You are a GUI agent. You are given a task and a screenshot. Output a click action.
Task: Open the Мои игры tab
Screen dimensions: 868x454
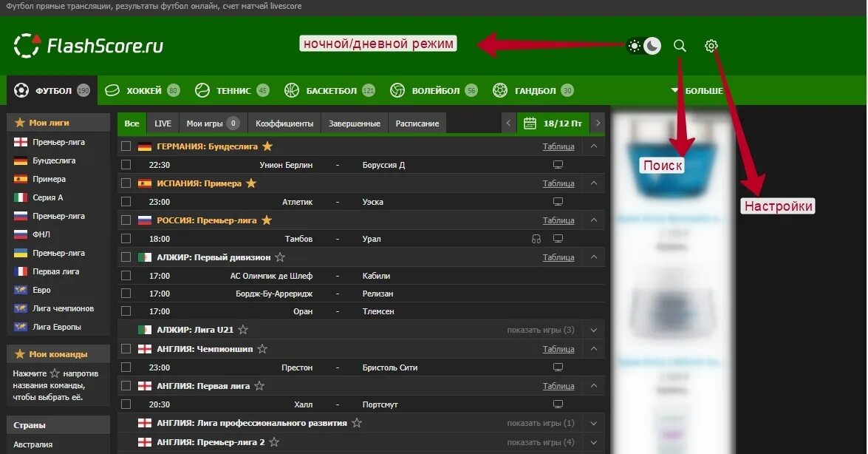[x=213, y=123]
